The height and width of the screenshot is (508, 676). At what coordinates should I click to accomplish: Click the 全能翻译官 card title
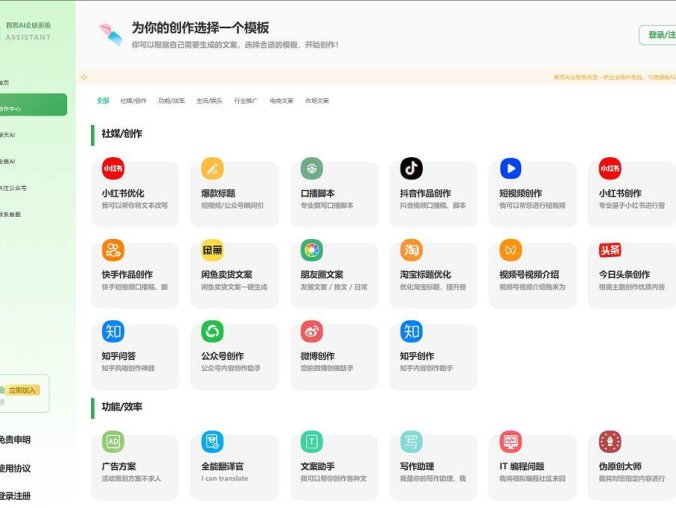tap(222, 466)
